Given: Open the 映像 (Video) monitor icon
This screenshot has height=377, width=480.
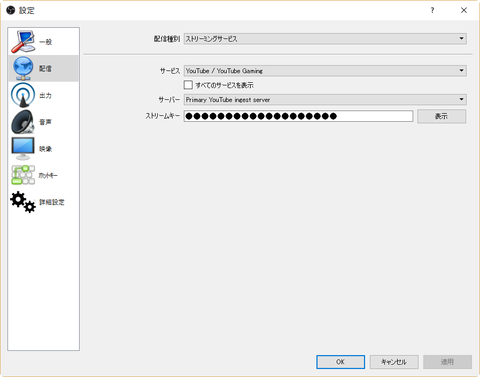Looking at the screenshot, I should (x=23, y=148).
